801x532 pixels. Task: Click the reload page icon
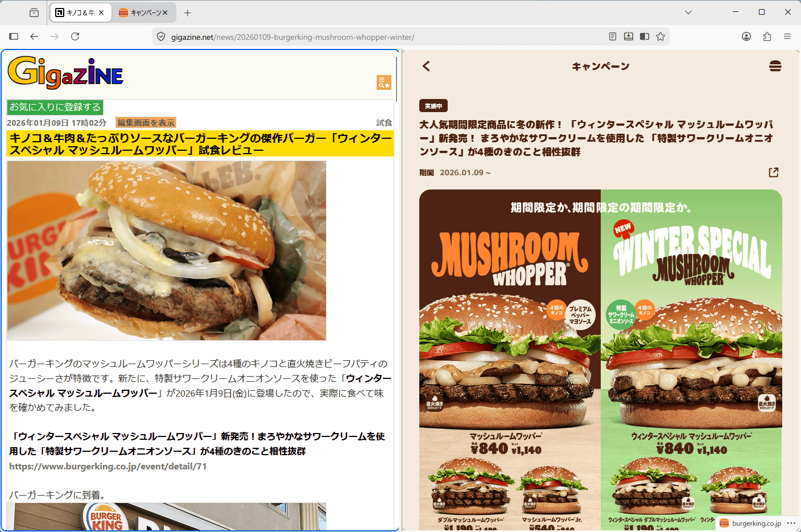[75, 36]
